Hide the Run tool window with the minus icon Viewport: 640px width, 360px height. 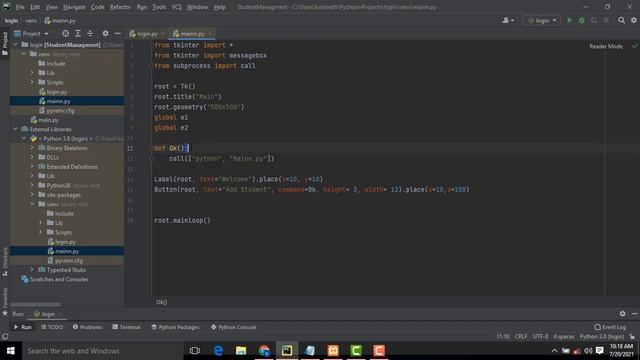coord(634,313)
